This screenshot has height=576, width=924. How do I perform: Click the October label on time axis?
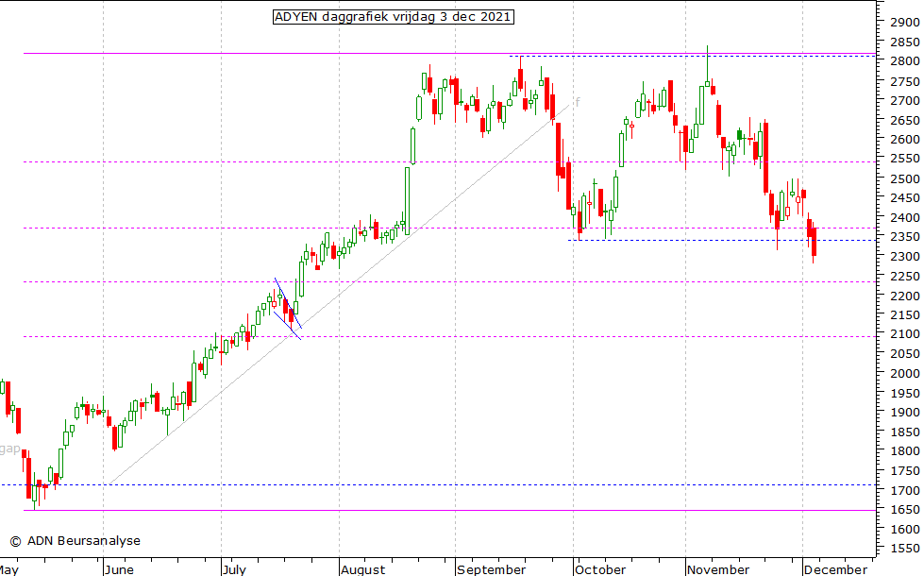pyautogui.click(x=600, y=569)
